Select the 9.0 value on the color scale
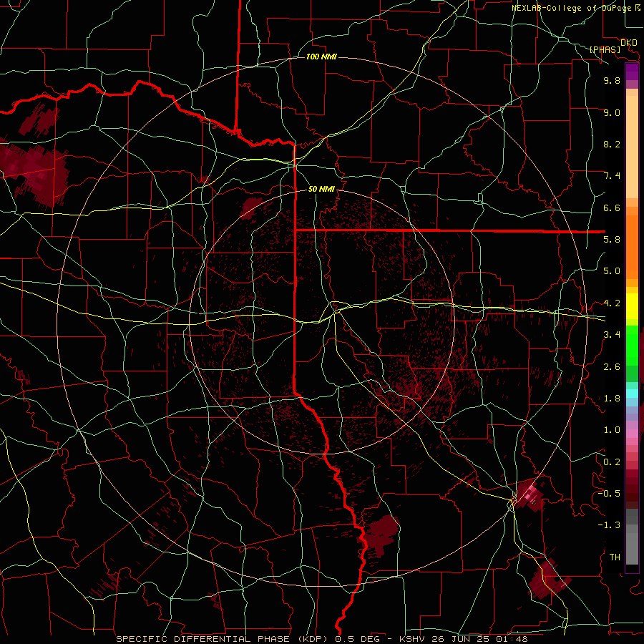 (x=612, y=112)
